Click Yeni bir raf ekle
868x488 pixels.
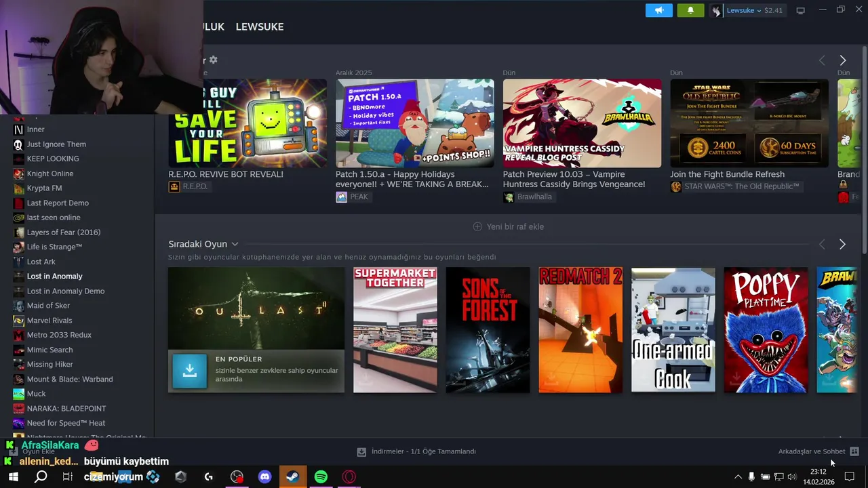(x=508, y=226)
